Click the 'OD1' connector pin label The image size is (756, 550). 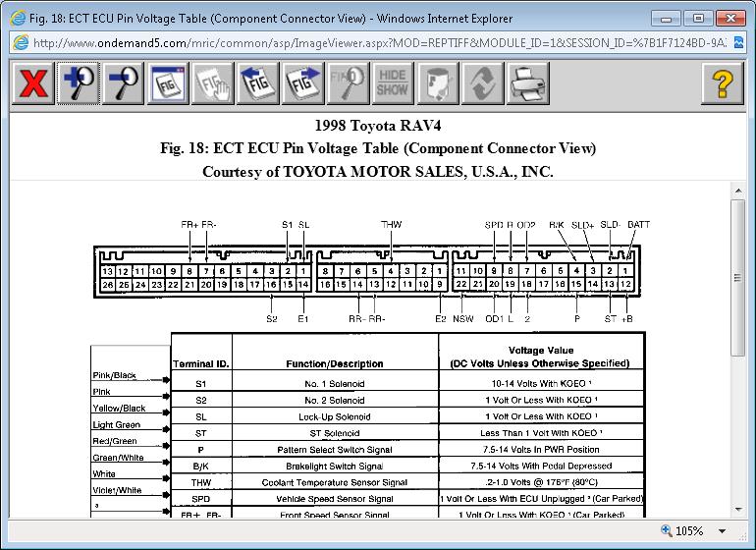pyautogui.click(x=494, y=319)
